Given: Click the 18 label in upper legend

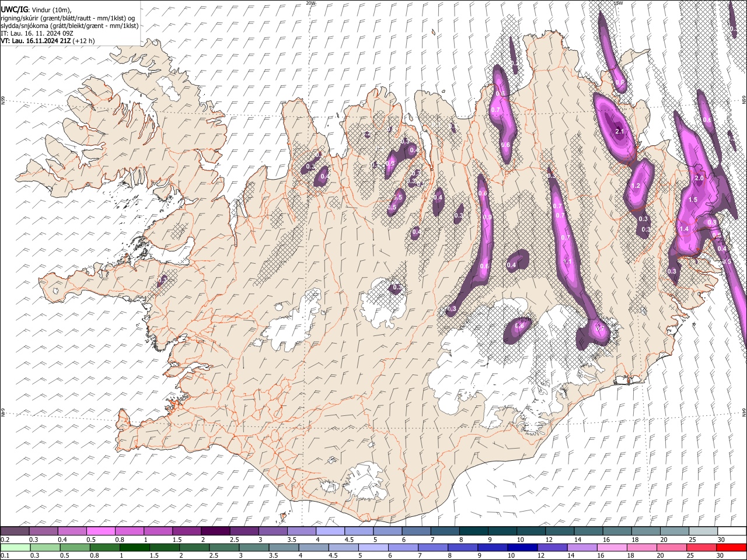Looking at the screenshot, I should (634, 540).
